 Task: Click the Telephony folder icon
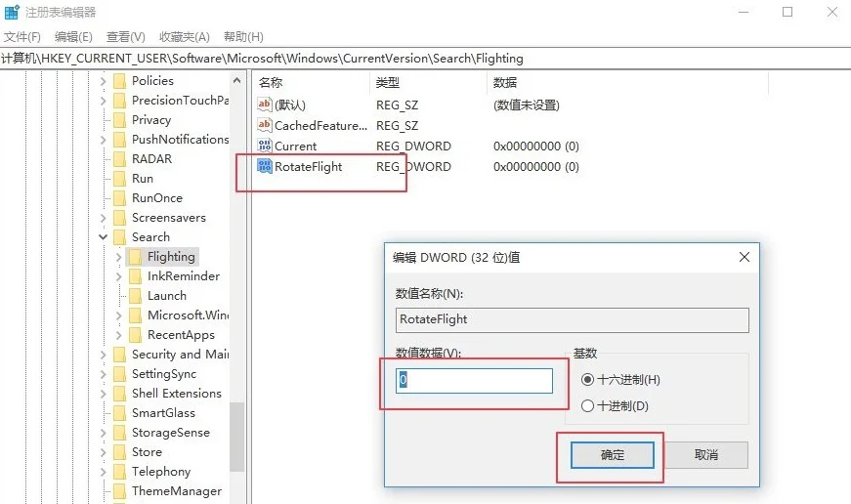(120, 472)
